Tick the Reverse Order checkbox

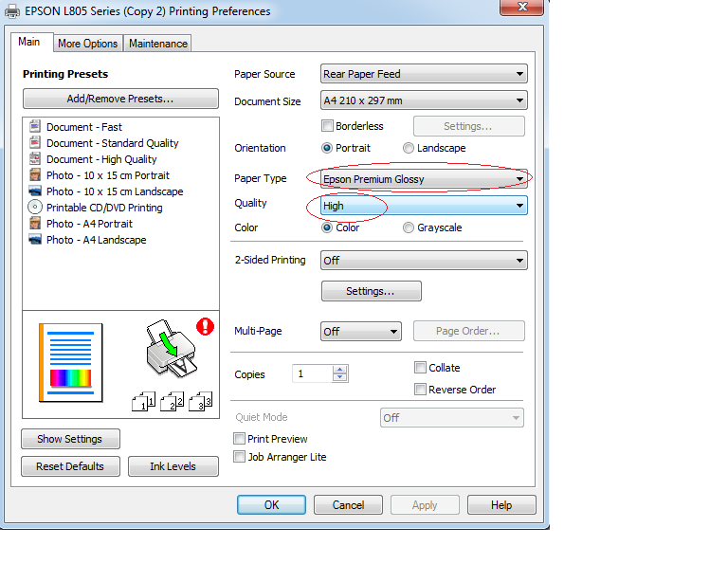point(420,390)
